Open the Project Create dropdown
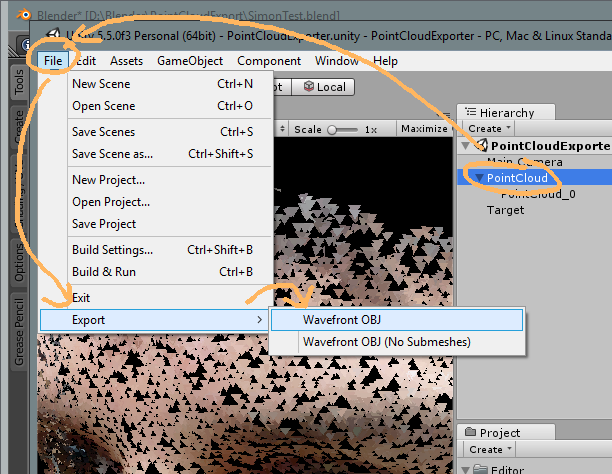Screen dimensions: 612x474 click(490, 449)
